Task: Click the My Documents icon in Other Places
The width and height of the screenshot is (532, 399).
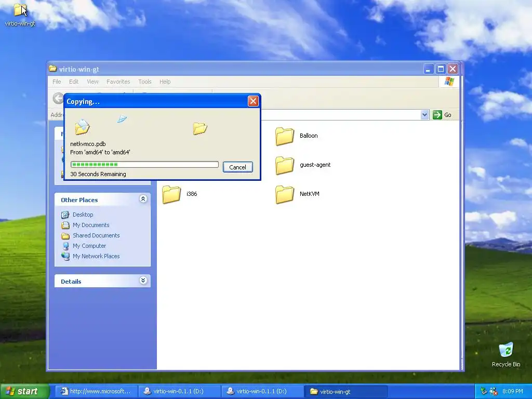Action: (65, 225)
